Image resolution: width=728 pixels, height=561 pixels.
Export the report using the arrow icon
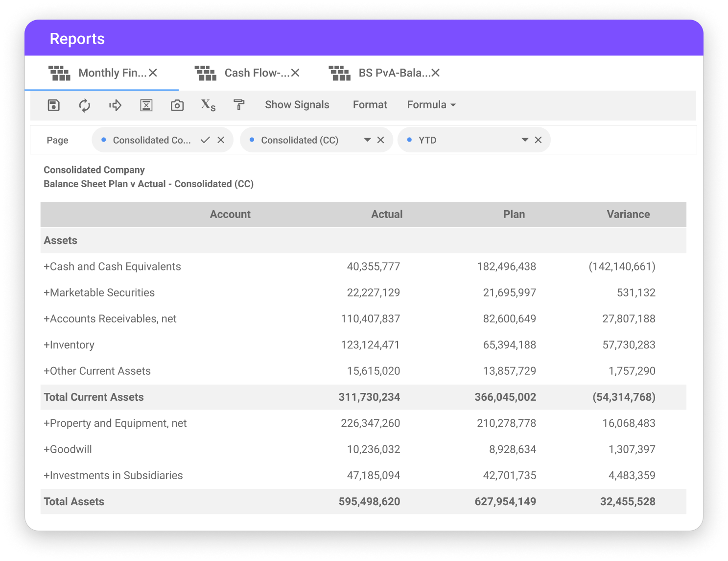point(115,105)
